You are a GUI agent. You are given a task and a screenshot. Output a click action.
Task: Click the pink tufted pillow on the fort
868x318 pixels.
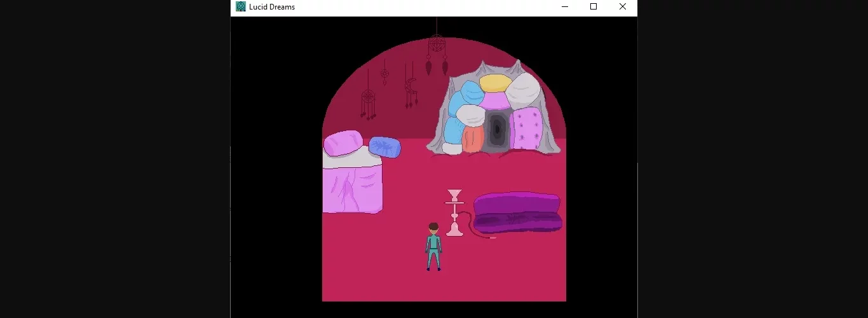(x=527, y=128)
